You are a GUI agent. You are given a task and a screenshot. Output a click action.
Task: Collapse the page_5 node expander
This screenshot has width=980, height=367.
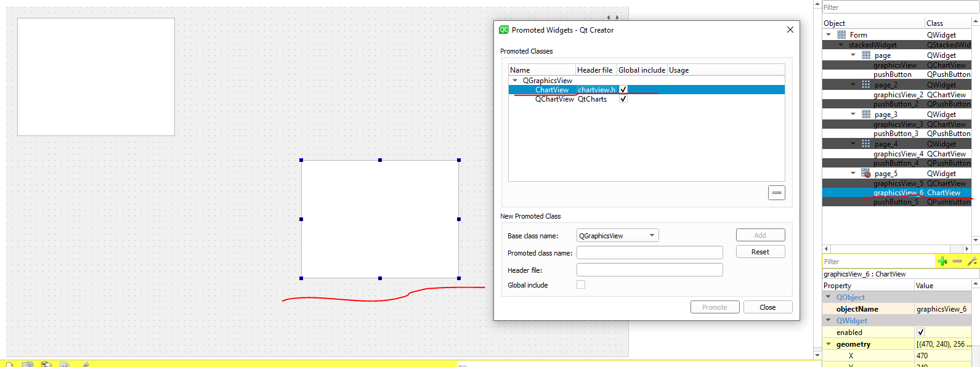tap(853, 173)
